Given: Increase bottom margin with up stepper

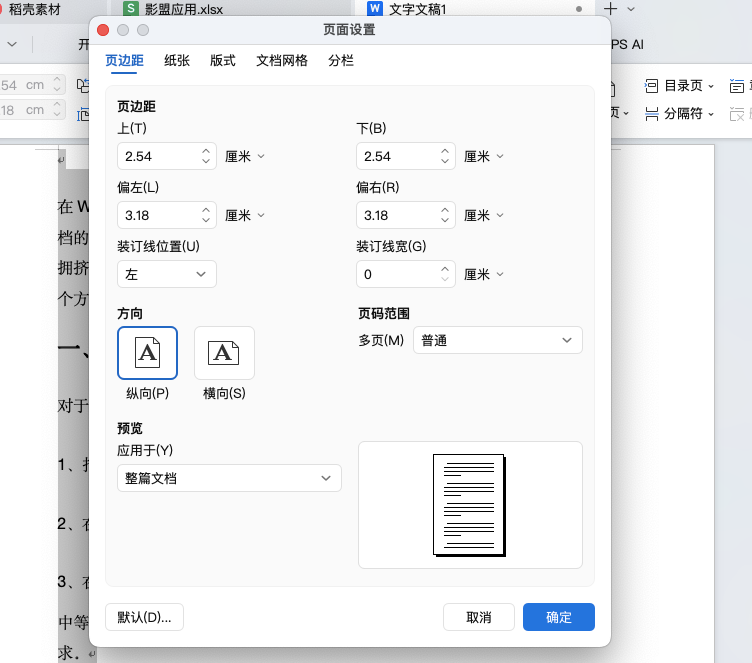Looking at the screenshot, I should 445,151.
